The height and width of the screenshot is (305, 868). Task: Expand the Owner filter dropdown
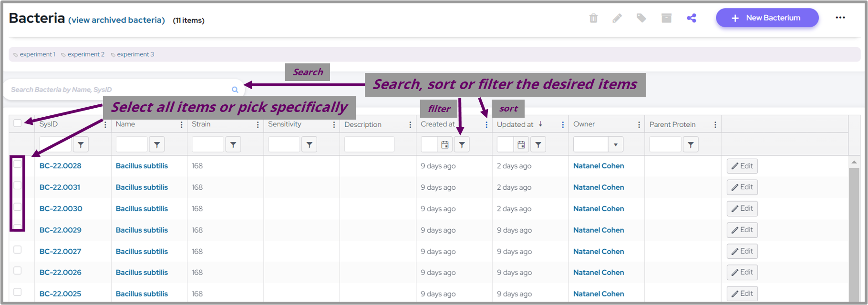click(615, 144)
